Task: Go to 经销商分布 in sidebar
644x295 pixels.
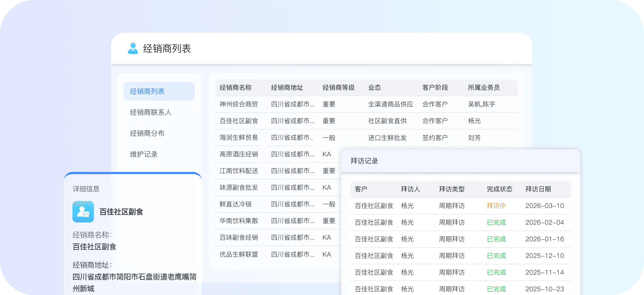Action: [x=147, y=133]
